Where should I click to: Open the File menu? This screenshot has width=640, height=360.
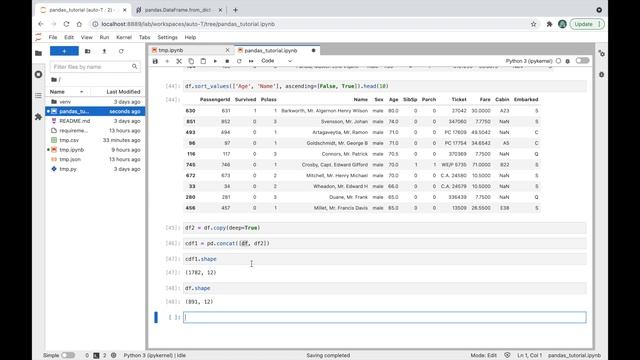click(53, 37)
